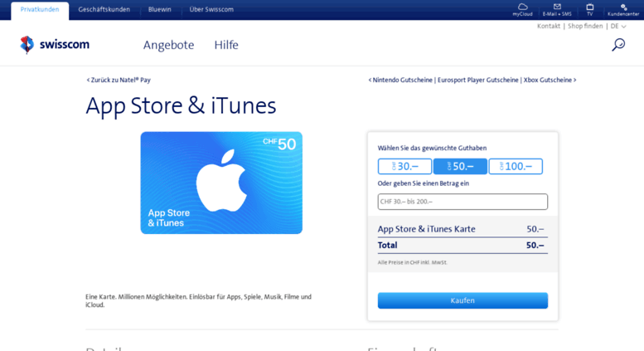This screenshot has height=351, width=644.
Task: Click the Swisscom logo
Action: click(55, 44)
